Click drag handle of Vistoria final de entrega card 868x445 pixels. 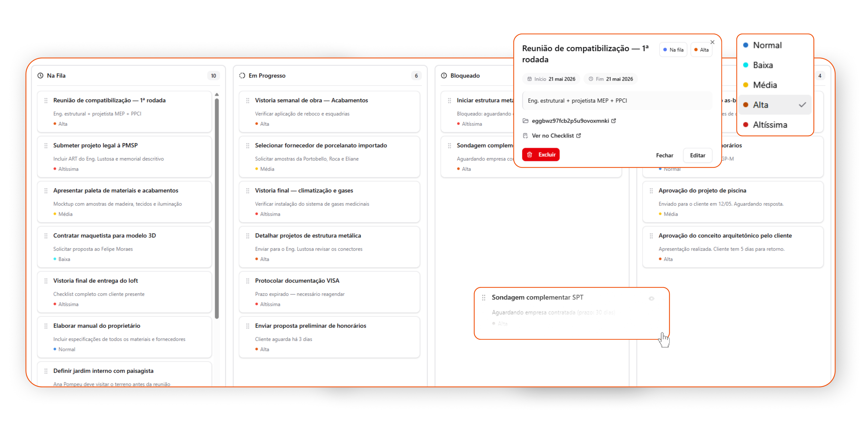(x=46, y=281)
